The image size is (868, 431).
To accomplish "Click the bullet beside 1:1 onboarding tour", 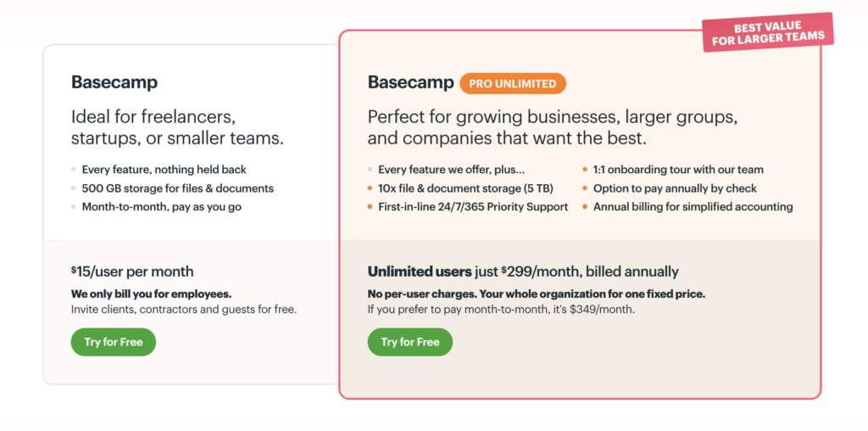I will 585,170.
